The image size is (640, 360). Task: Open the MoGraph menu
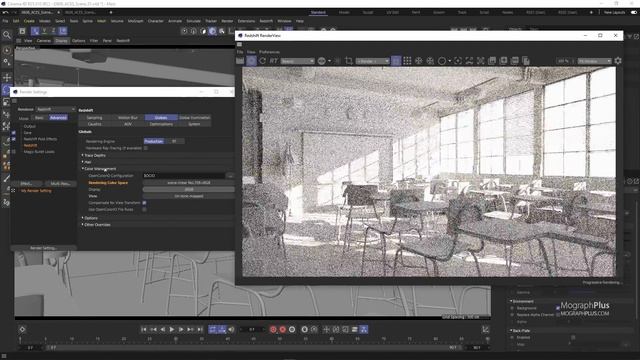[135, 21]
